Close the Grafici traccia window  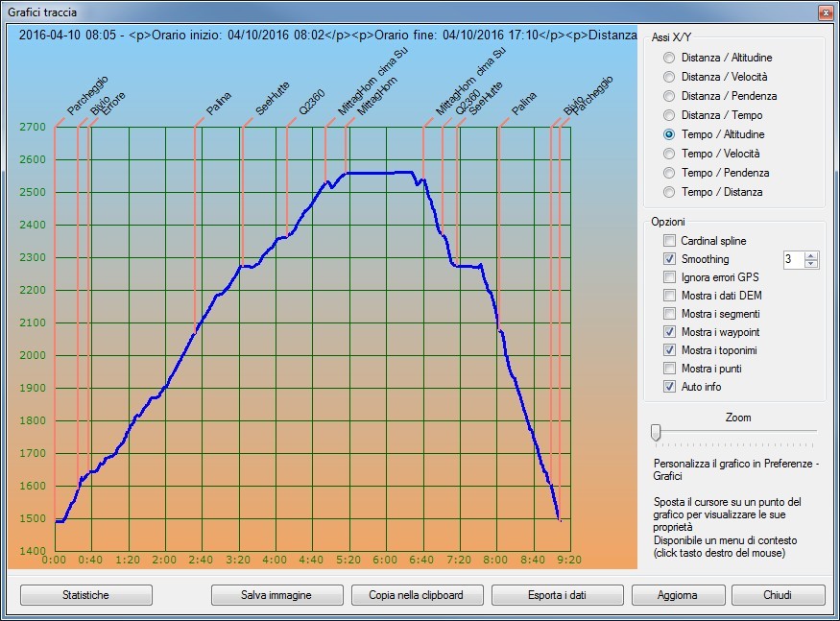tap(825, 12)
